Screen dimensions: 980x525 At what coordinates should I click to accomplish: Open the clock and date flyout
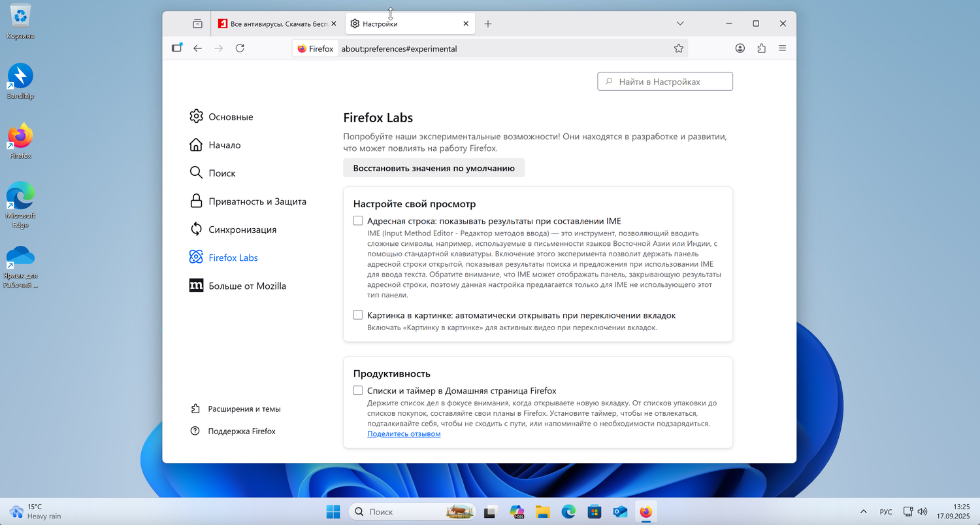tap(953, 511)
